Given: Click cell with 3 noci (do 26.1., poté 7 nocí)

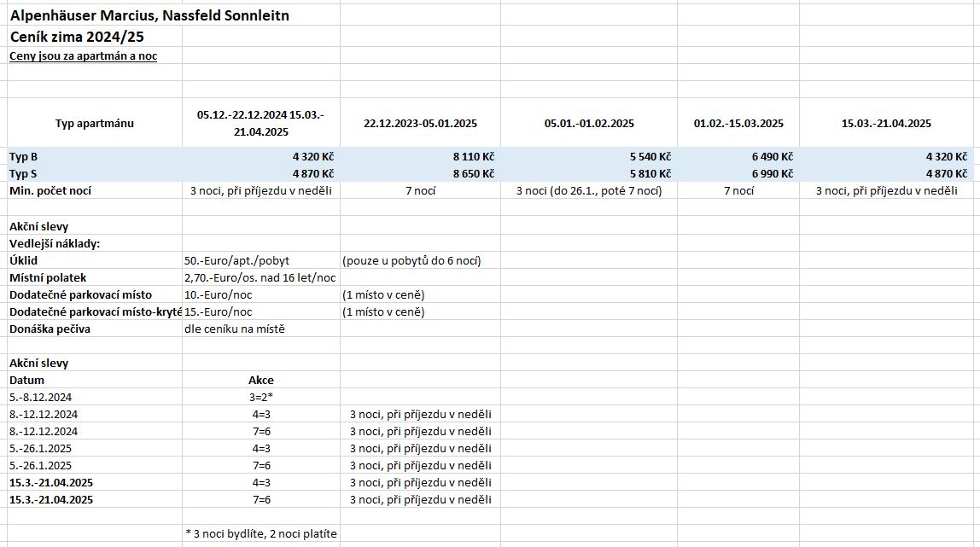Looking at the screenshot, I should tap(589, 190).
